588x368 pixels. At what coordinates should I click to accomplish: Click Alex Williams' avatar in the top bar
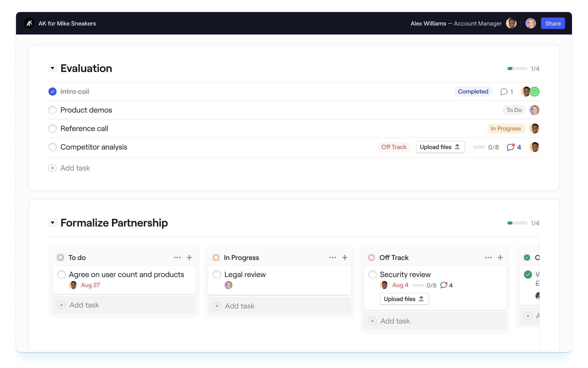click(x=511, y=23)
